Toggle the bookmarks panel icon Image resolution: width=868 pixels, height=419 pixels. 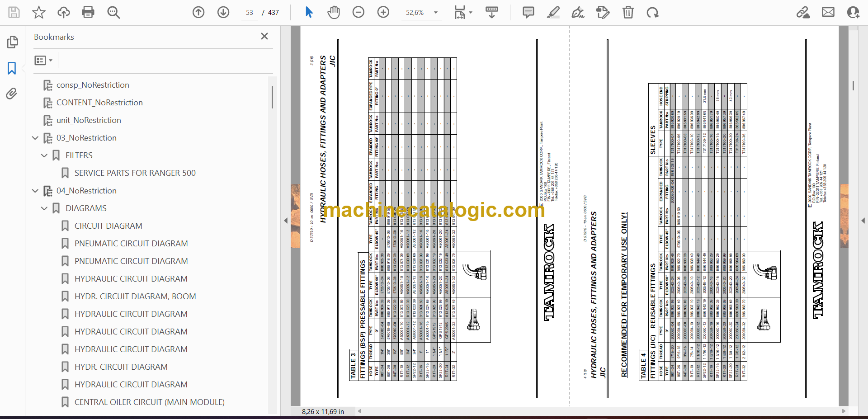tap(12, 68)
